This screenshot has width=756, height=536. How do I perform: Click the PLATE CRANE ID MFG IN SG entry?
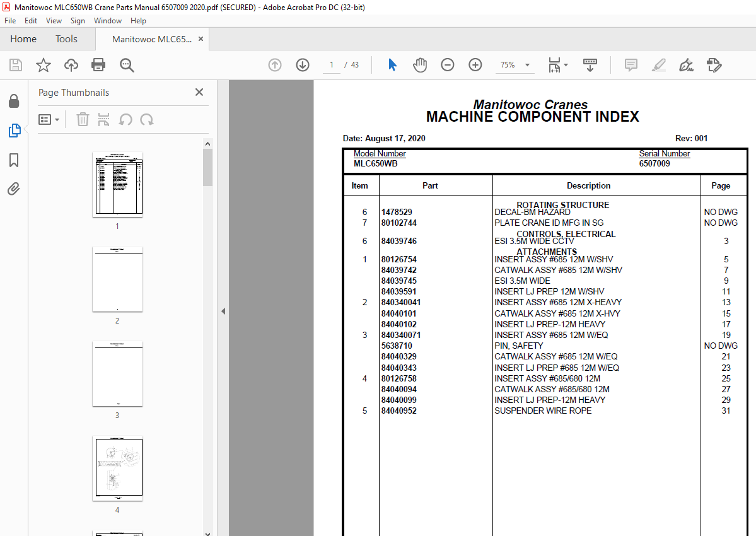point(549,223)
